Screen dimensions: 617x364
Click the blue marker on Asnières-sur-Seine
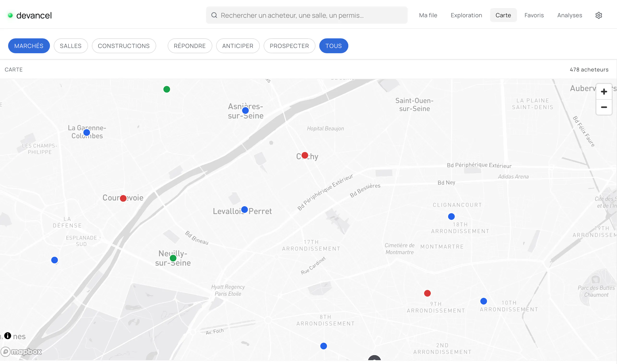[x=245, y=111]
